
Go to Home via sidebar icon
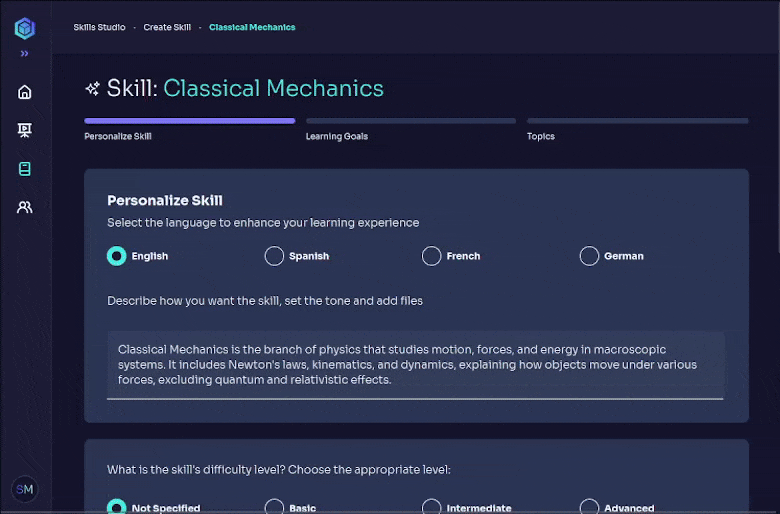pos(25,92)
